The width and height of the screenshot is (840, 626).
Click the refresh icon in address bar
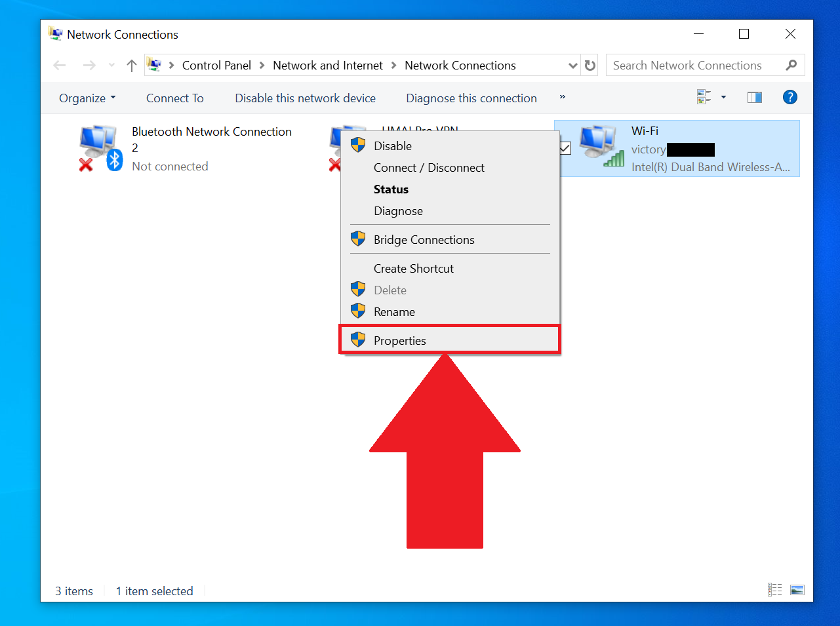coord(589,65)
